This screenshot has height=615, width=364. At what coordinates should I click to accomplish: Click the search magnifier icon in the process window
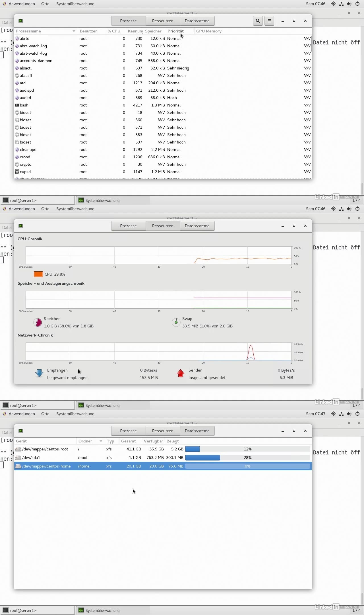pyautogui.click(x=258, y=21)
